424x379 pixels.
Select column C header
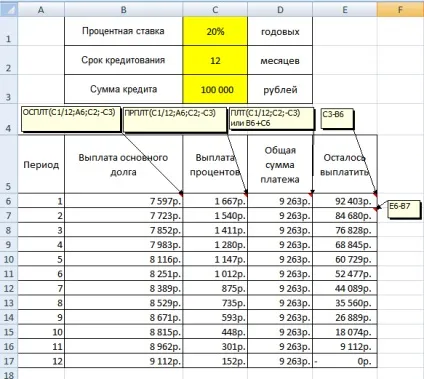pyautogui.click(x=215, y=10)
